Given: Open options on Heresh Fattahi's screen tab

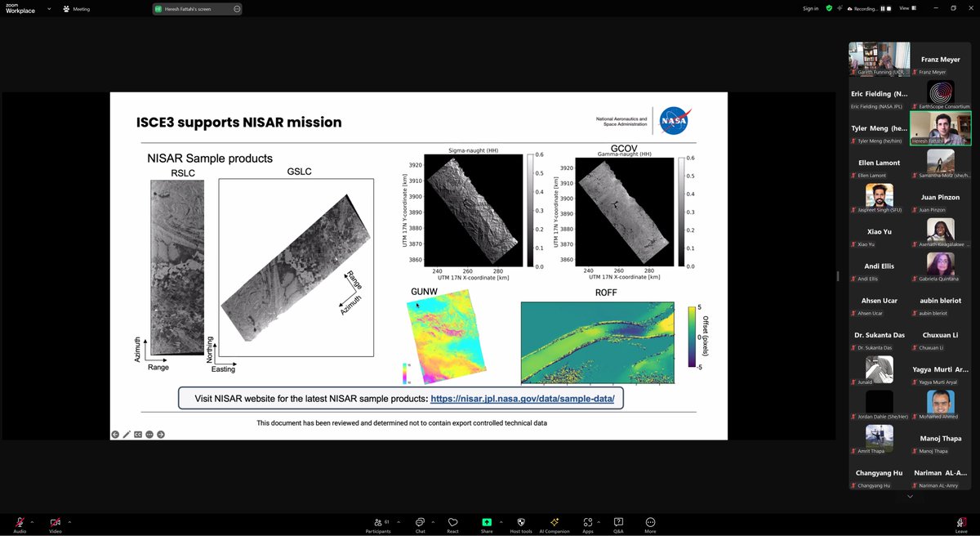Looking at the screenshot, I should pos(237,9).
